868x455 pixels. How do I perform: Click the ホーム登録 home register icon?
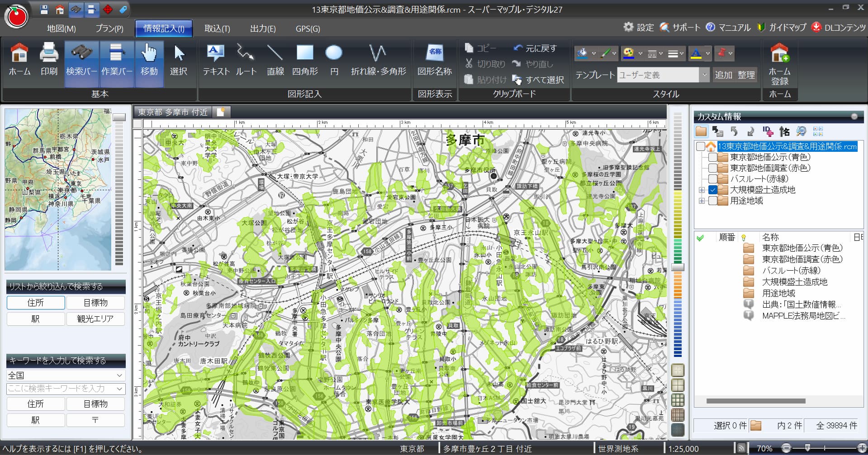point(779,64)
